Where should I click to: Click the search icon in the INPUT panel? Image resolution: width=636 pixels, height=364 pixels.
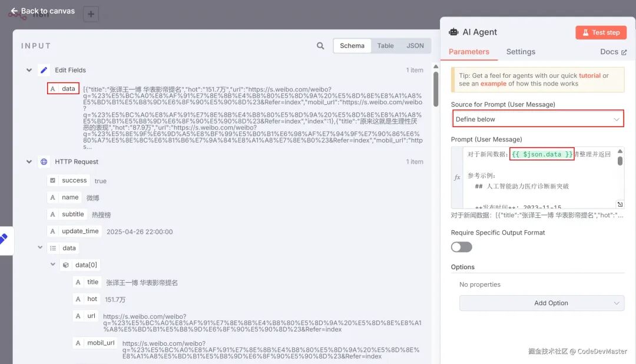tap(320, 45)
